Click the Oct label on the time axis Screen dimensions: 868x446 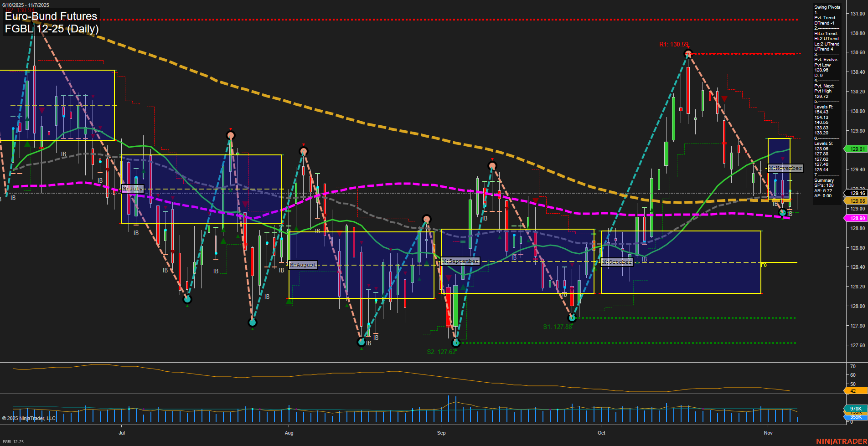(x=601, y=433)
